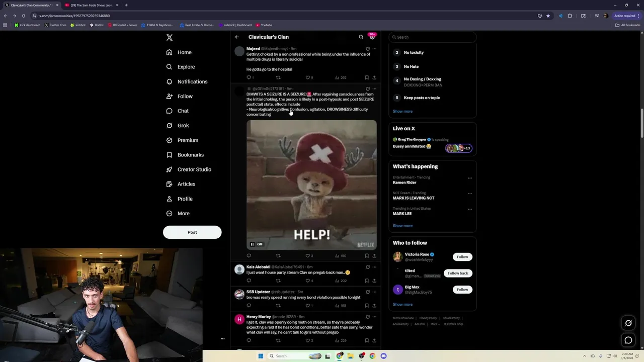
Task: Switch to The Sam Hyde Show tab
Action: click(92, 5)
